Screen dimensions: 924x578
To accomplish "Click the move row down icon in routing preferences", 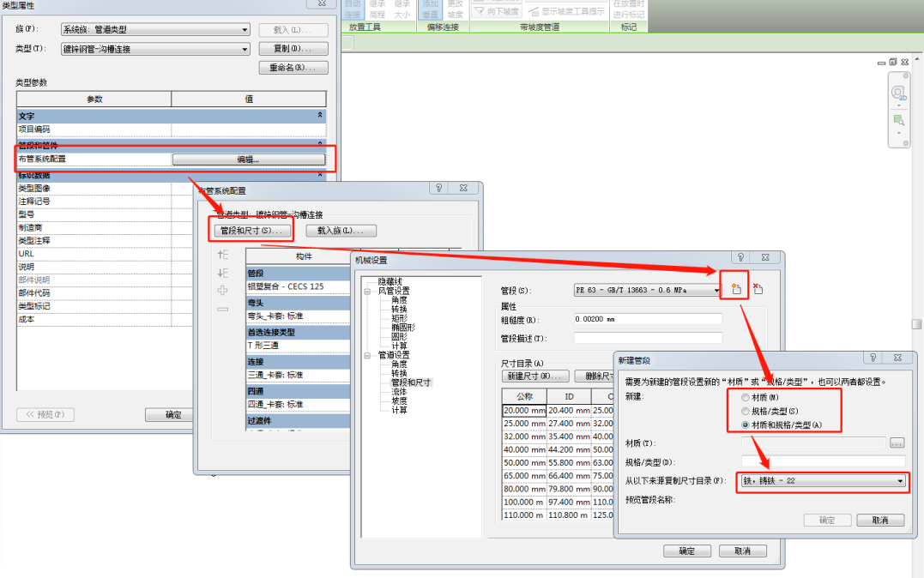I will (223, 273).
